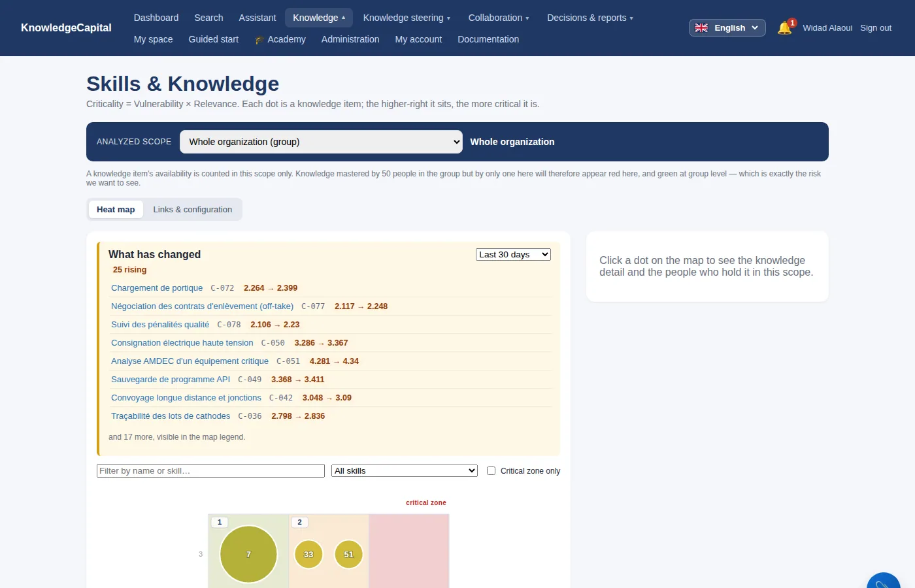Open Chargement de portique item
This screenshot has height=588, width=915.
[157, 288]
